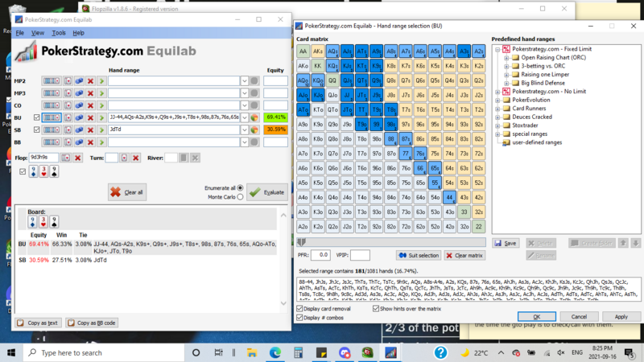Click the random hands (blue chips) icon for CO
This screenshot has height=362, width=644.
[x=79, y=105]
